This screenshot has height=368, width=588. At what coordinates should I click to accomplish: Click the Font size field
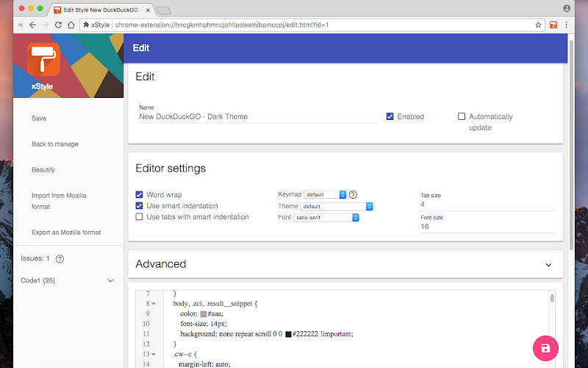[x=488, y=227]
